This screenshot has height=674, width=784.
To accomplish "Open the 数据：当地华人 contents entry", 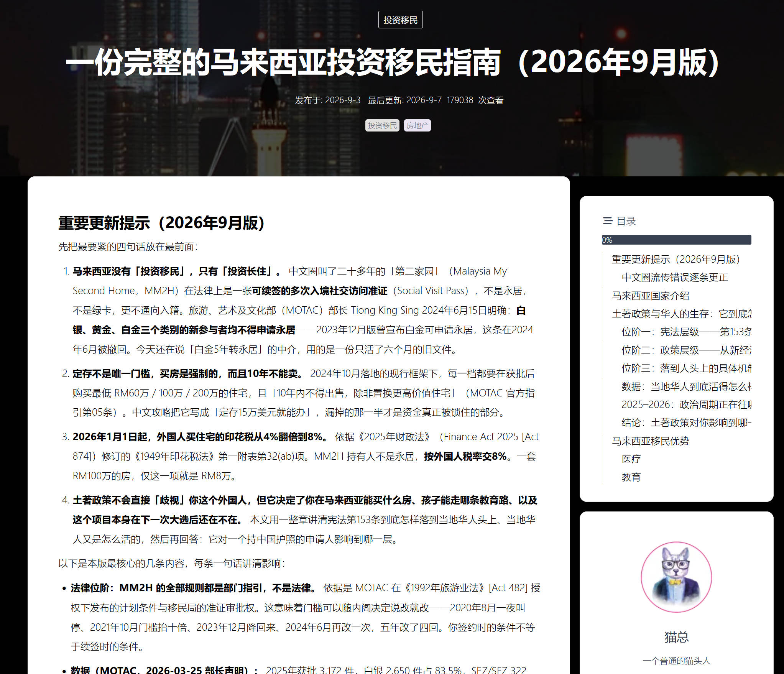I will tap(686, 386).
